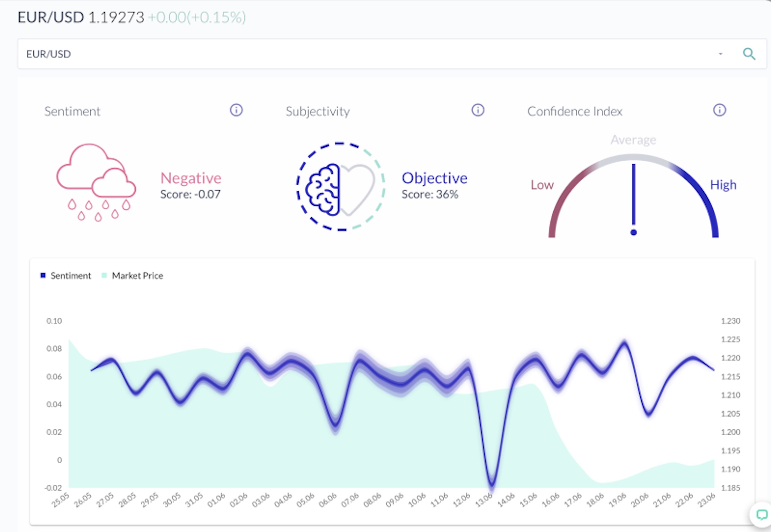The height and width of the screenshot is (532, 771).
Task: Click the Objective subjectivity label
Action: tap(435, 179)
